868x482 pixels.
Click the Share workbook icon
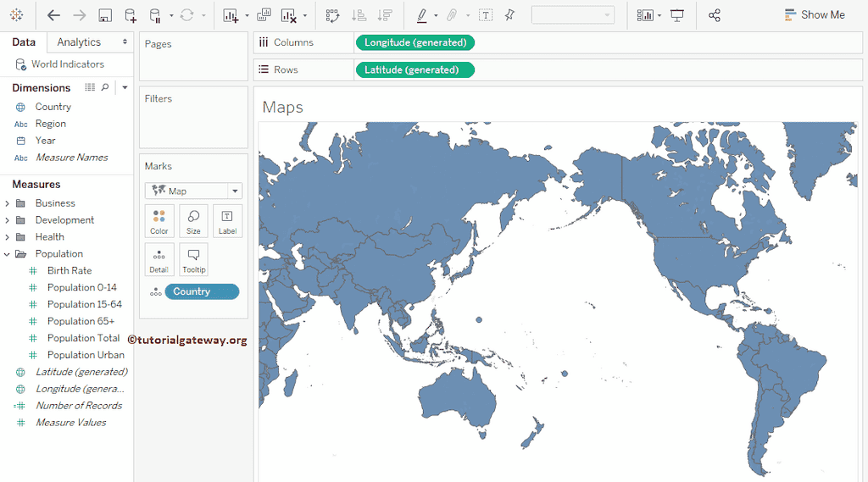point(715,15)
